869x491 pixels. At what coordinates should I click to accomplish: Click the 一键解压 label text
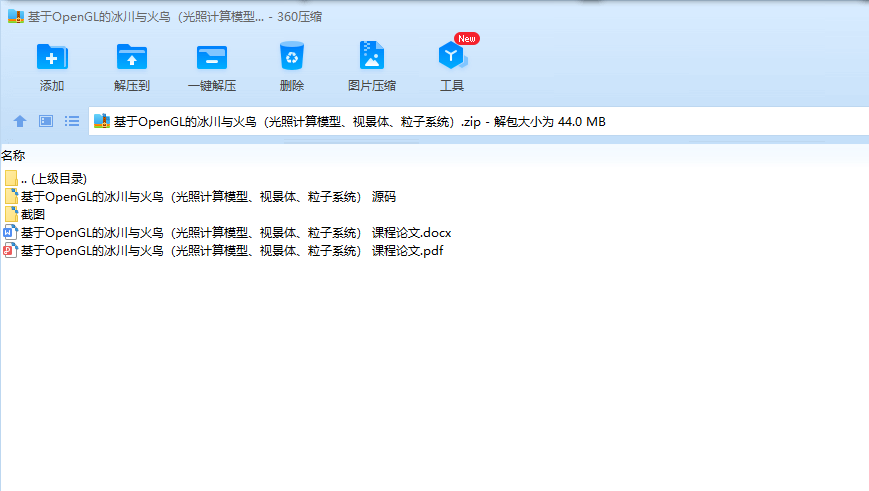212,86
